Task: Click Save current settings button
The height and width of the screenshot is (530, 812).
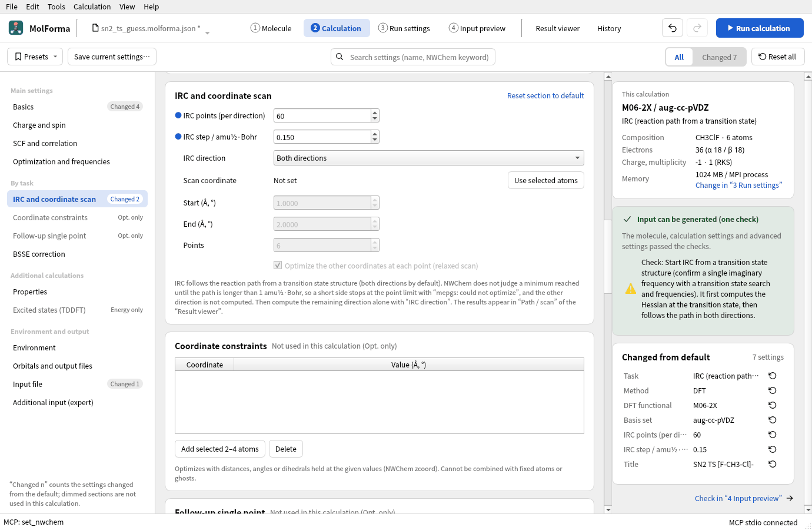Action: coord(112,57)
